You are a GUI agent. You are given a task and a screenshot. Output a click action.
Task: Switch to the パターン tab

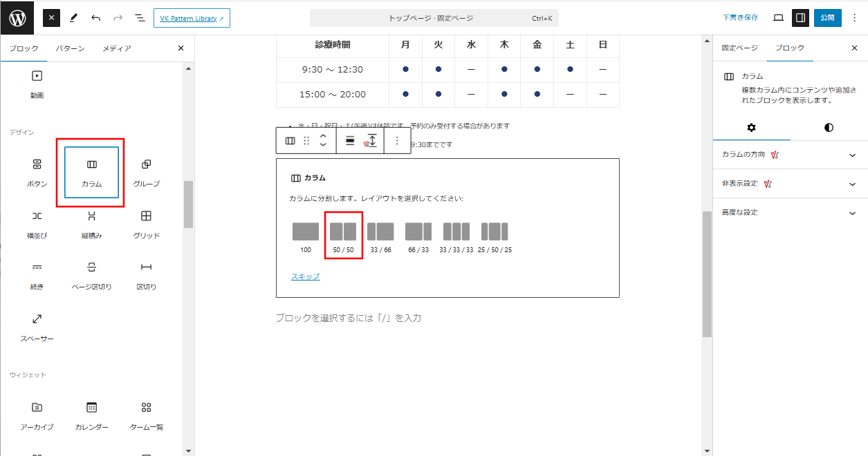[x=71, y=48]
